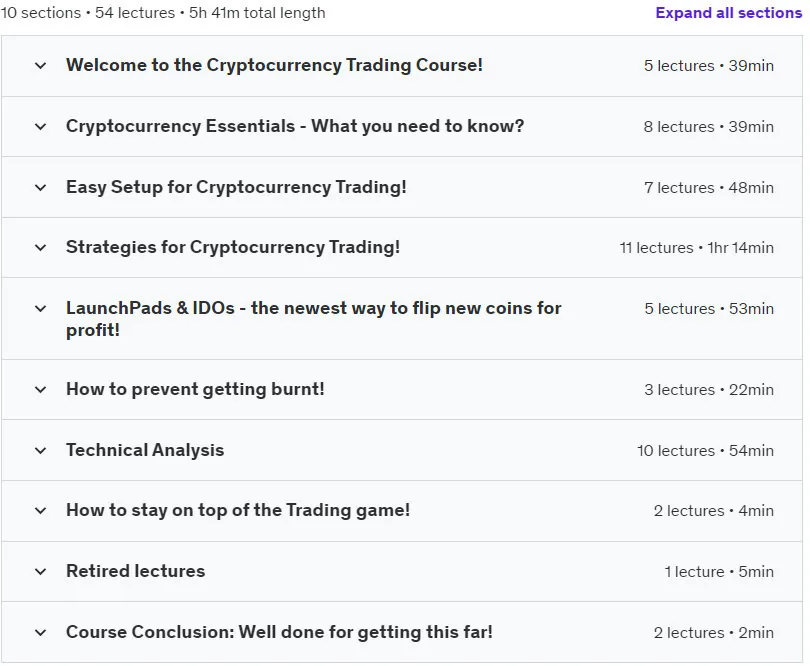Expand the Welcome to the Cryptocurrency Trading Course chevron
Viewport: 810px width, 666px height.
[40, 66]
